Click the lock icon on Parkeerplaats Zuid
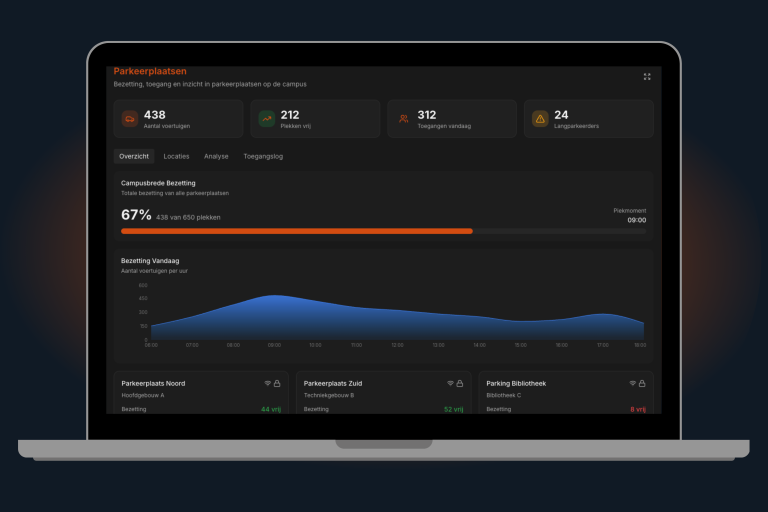This screenshot has width=768, height=512. (x=460, y=383)
